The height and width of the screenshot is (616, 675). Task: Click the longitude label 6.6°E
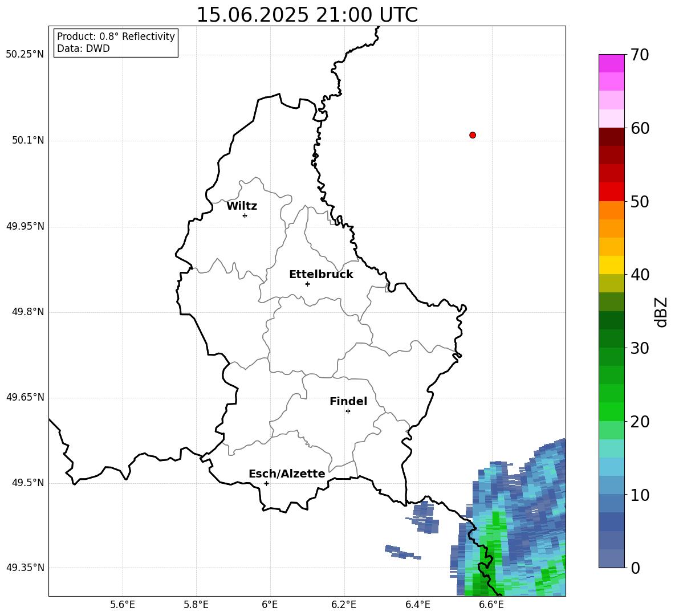491,605
